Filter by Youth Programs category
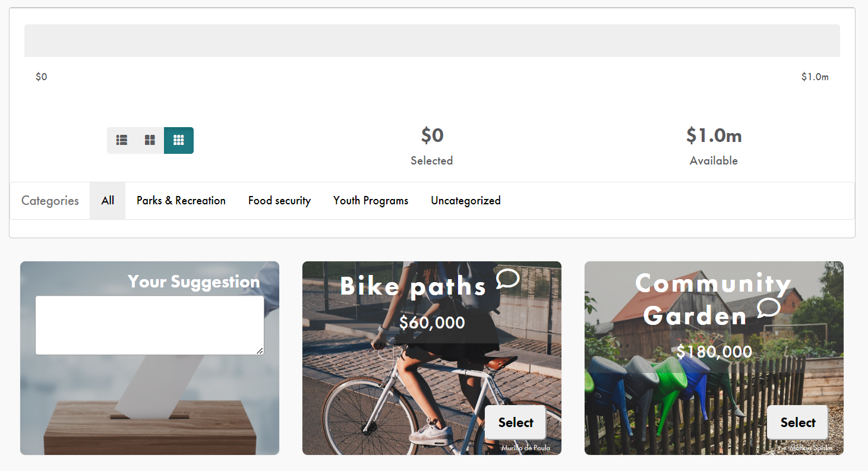Image resolution: width=868 pixels, height=471 pixels. [371, 201]
